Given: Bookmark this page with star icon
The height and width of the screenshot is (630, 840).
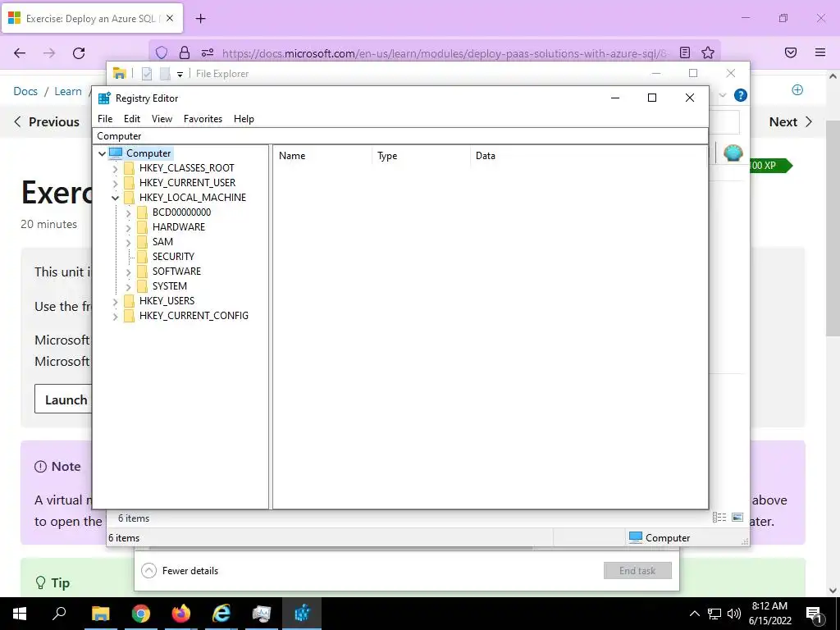Looking at the screenshot, I should [x=708, y=52].
